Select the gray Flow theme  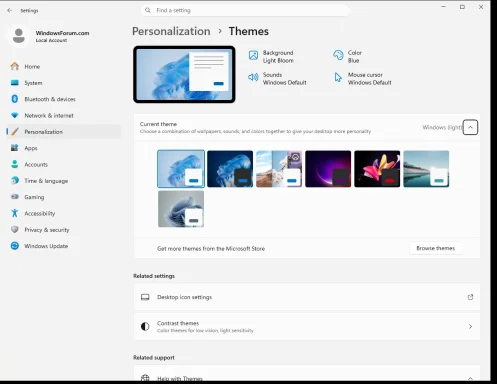click(181, 209)
